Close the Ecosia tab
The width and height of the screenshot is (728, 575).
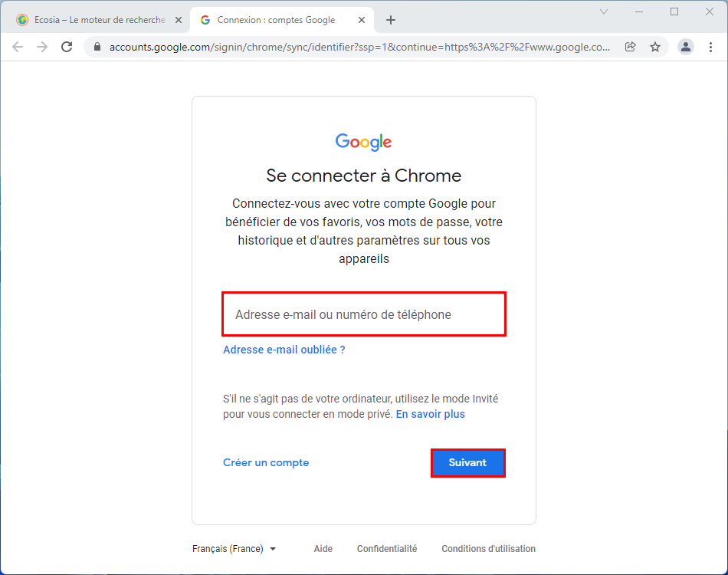click(179, 20)
